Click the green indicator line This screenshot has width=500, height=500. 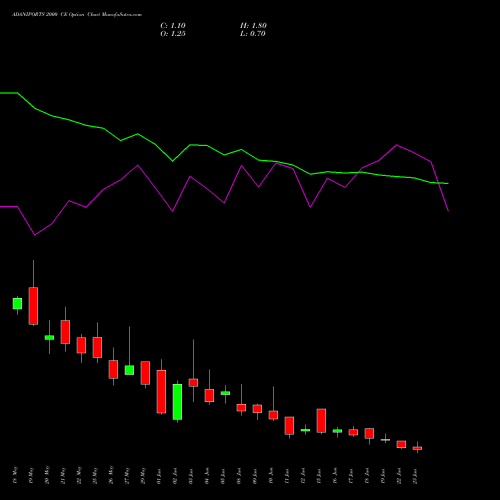click(x=224, y=154)
